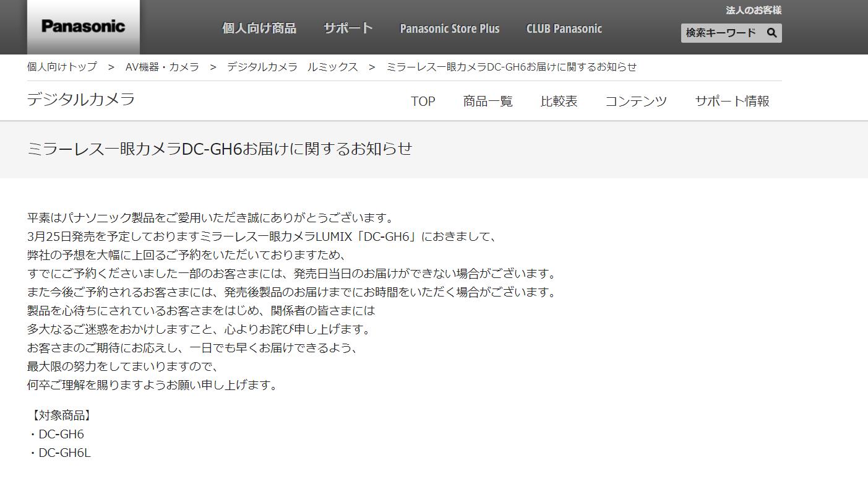Switch to TOP tab
The height and width of the screenshot is (486, 868).
(423, 101)
